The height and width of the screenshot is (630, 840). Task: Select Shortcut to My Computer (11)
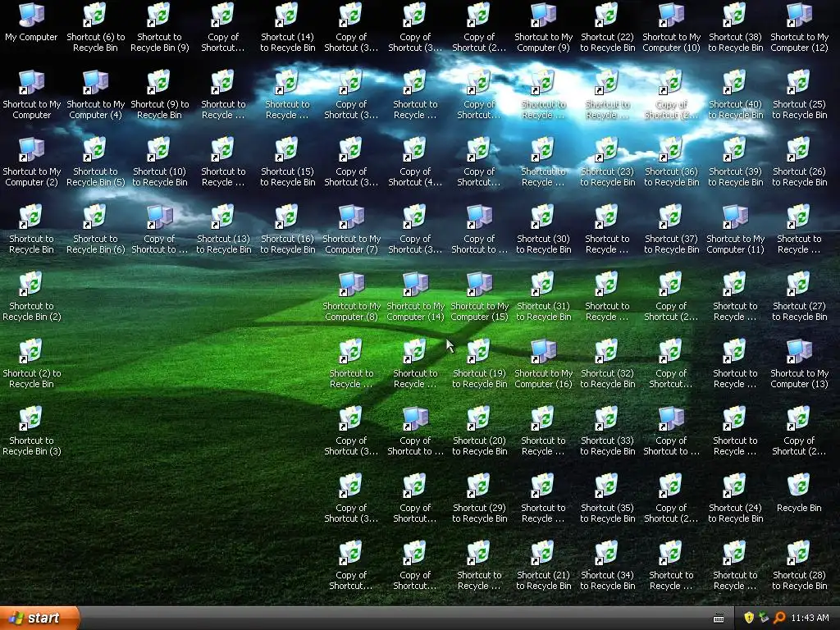pyautogui.click(x=735, y=230)
